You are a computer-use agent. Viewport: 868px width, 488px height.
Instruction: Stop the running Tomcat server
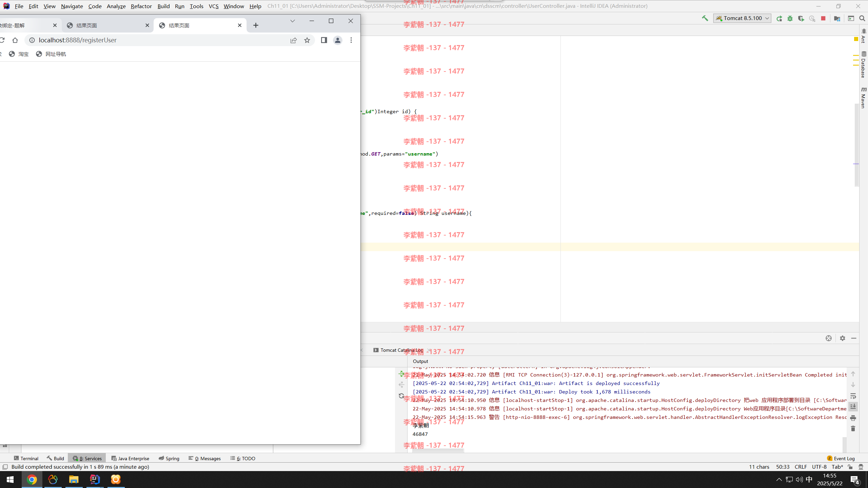(x=823, y=18)
